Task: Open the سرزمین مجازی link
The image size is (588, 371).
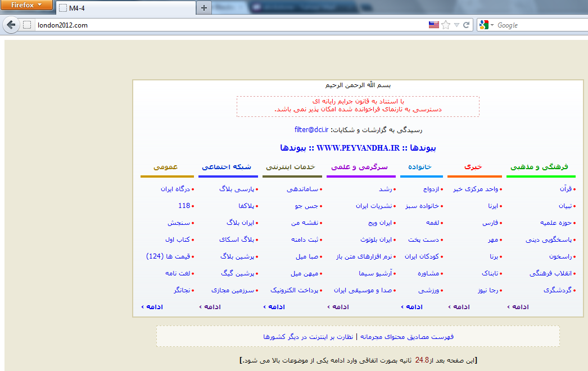Action: 233,291
